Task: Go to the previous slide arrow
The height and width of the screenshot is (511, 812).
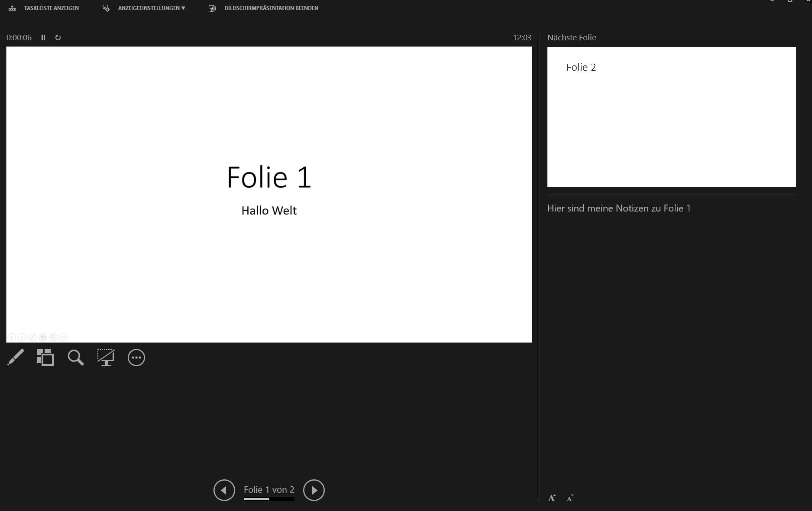Action: [x=224, y=490]
